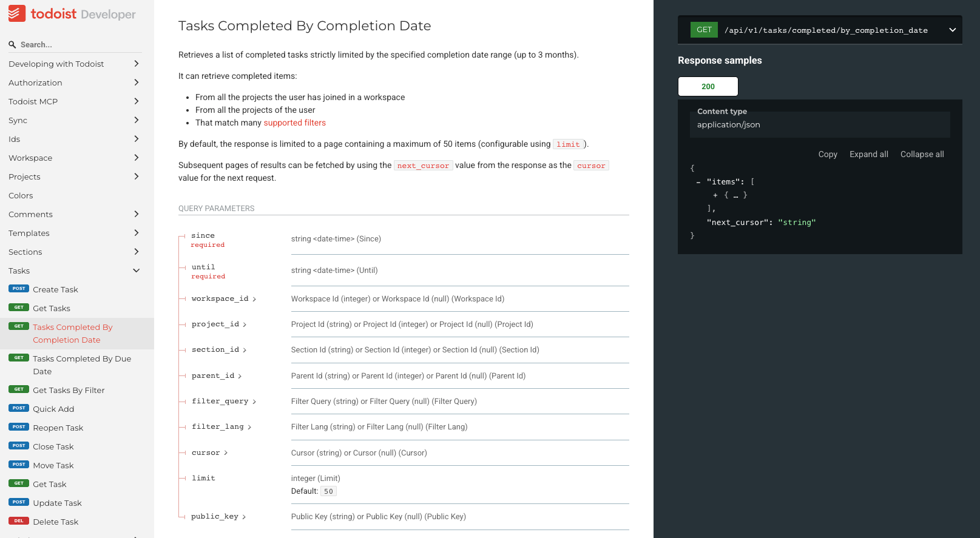Click the green GET endpoint method badge
Viewport: 980px width, 538px height.
pyautogui.click(x=704, y=30)
